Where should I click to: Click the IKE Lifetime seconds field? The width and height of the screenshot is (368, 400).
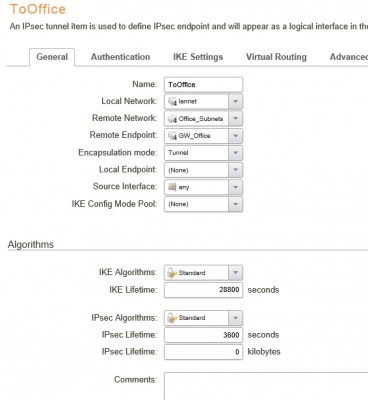(203, 290)
